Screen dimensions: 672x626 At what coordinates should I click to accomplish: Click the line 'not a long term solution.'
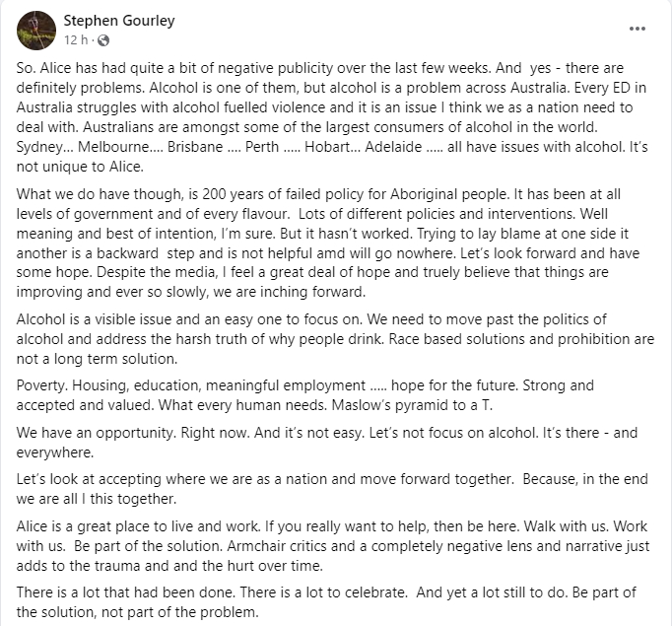[x=97, y=359]
